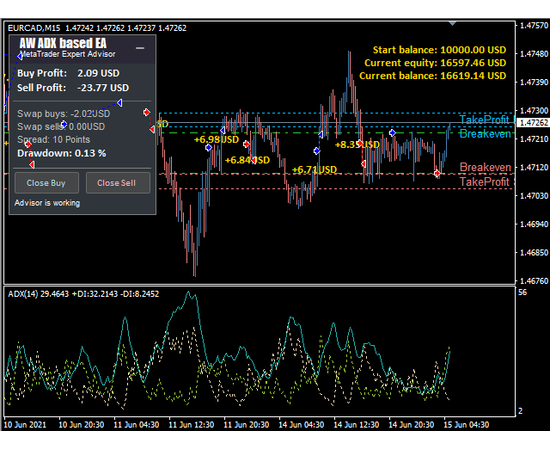
Task: Click the current price tag 1.47262
Action: 533,123
